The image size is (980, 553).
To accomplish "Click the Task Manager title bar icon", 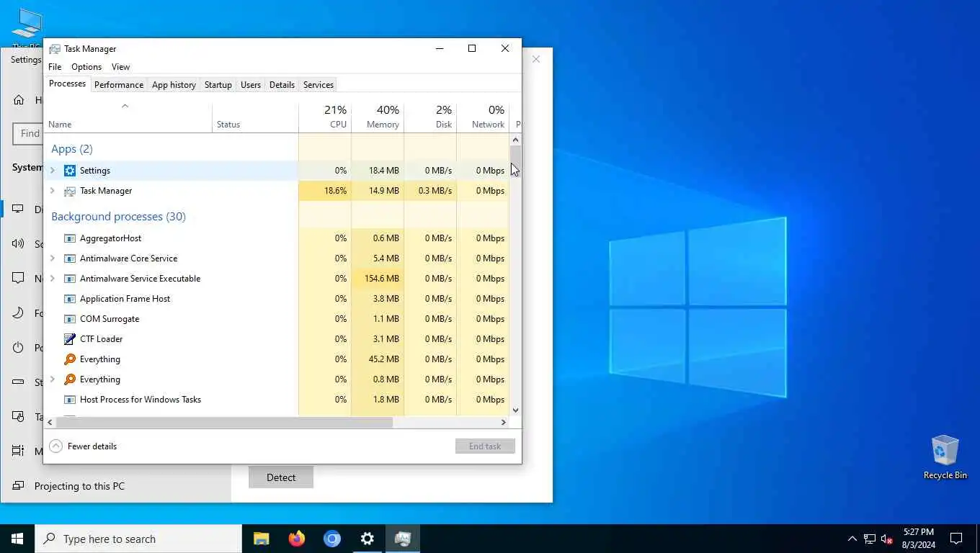I will click(x=55, y=49).
